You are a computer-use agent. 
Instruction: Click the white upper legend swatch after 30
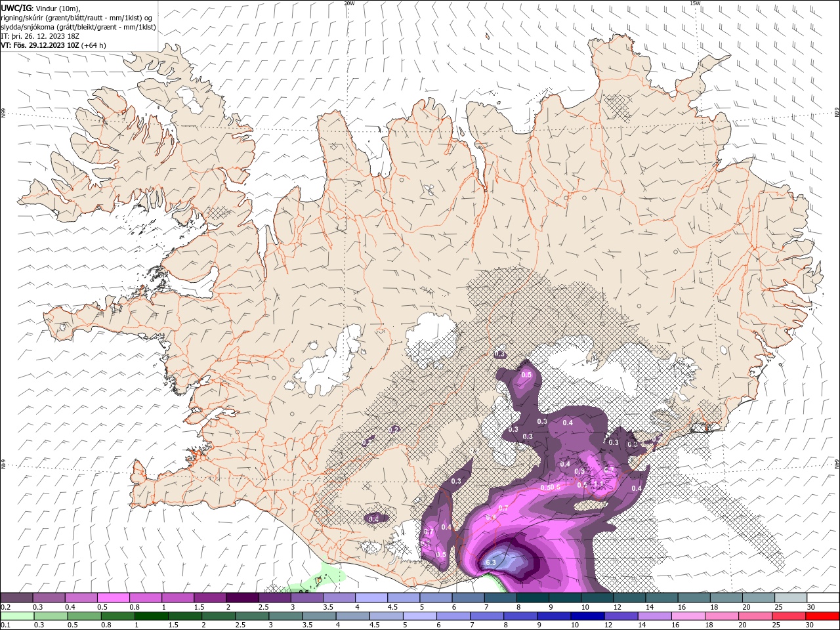[823, 598]
